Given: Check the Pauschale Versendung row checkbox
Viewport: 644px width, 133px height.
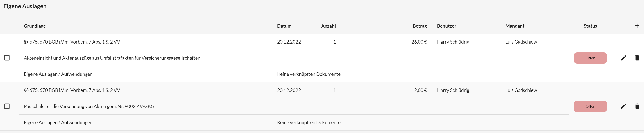Looking at the screenshot, I should (x=7, y=106).
